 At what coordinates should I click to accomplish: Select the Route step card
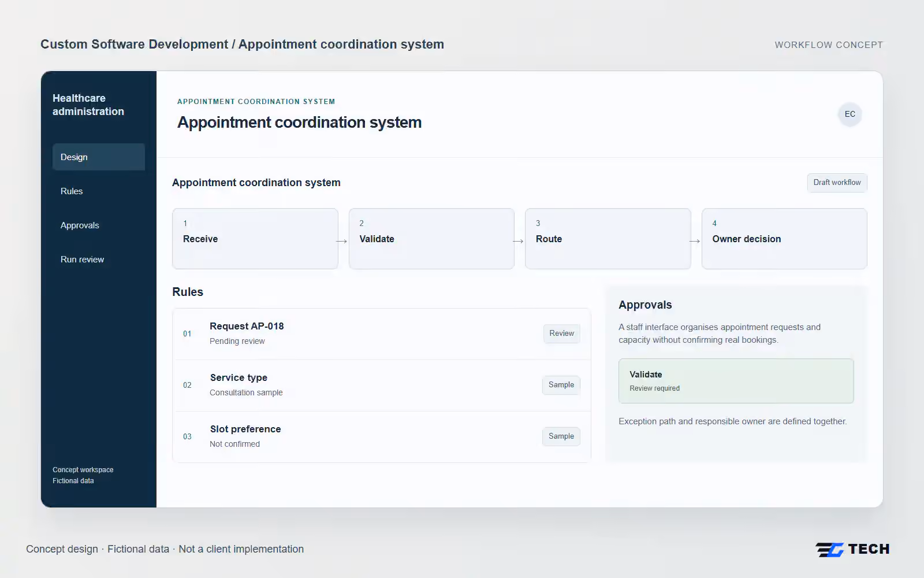(608, 239)
